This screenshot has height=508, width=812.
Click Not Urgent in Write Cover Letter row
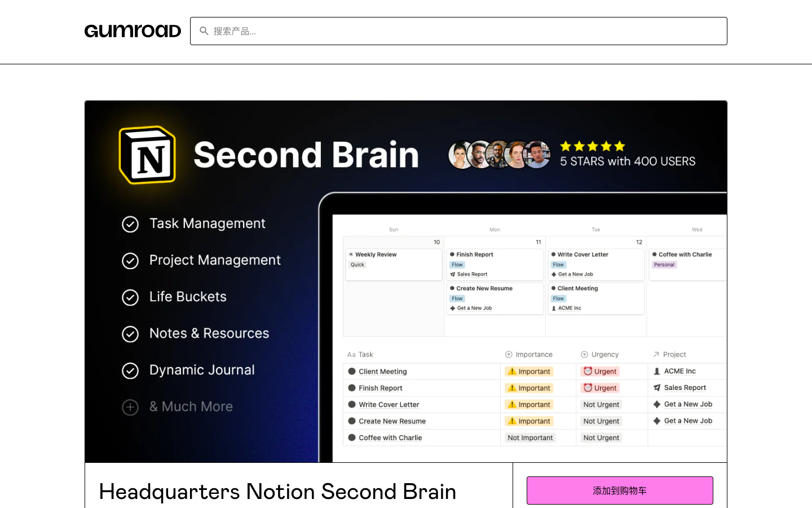[601, 405]
